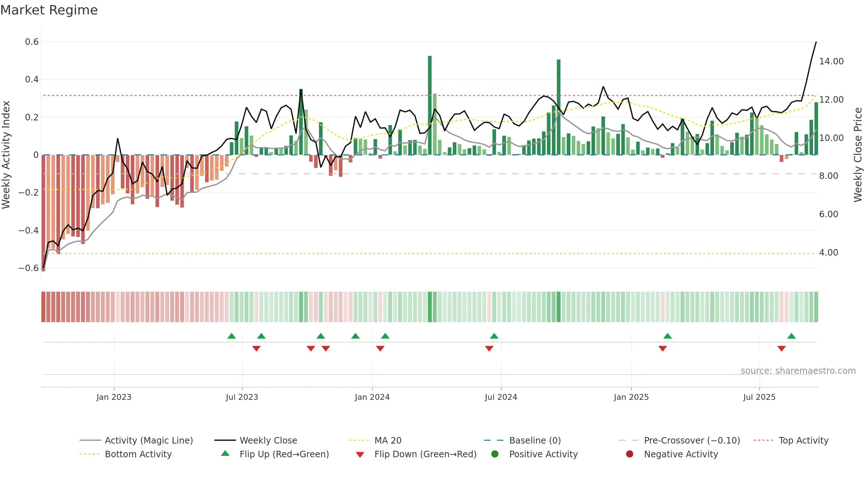The width and height of the screenshot is (868, 488).
Task: Click the red flip-down triangle after Jan 2025
Action: tap(663, 348)
